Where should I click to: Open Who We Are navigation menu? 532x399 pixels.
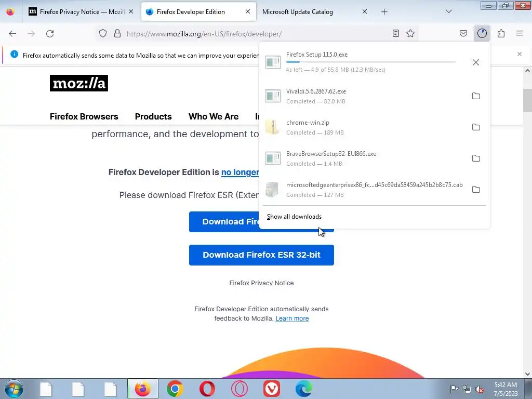[214, 117]
